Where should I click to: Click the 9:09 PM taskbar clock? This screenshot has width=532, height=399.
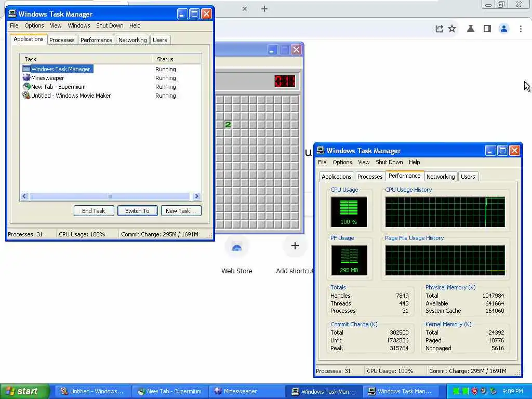(513, 391)
